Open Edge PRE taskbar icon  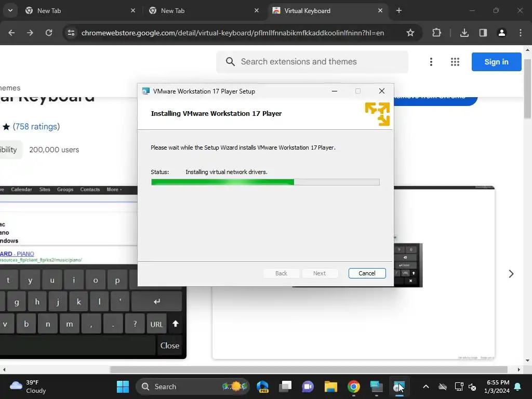[262, 387]
